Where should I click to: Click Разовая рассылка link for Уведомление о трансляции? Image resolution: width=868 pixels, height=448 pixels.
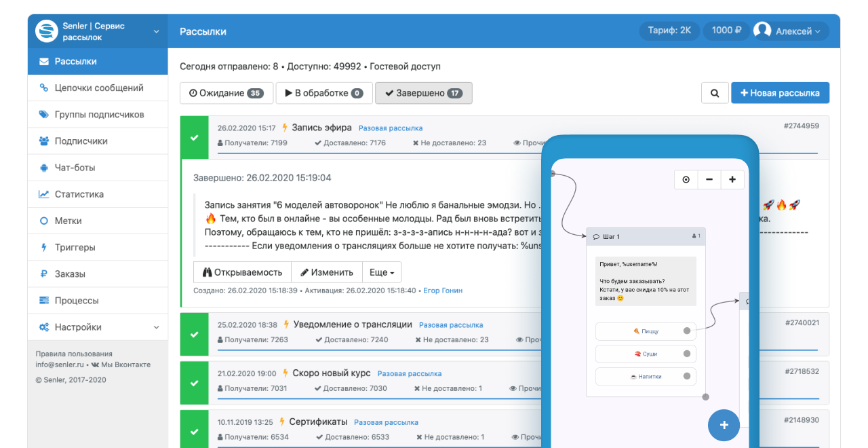coord(451,325)
